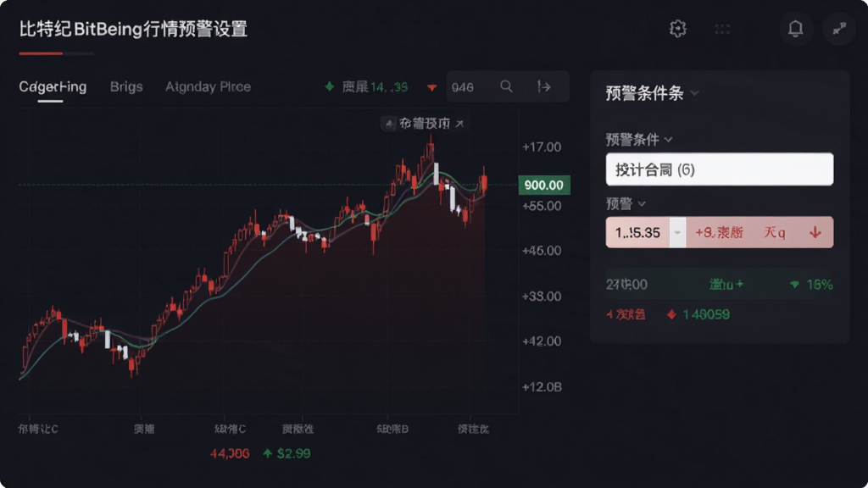Open the 预警 dropdown chevron
Image resolution: width=868 pixels, height=488 pixels.
click(x=642, y=204)
